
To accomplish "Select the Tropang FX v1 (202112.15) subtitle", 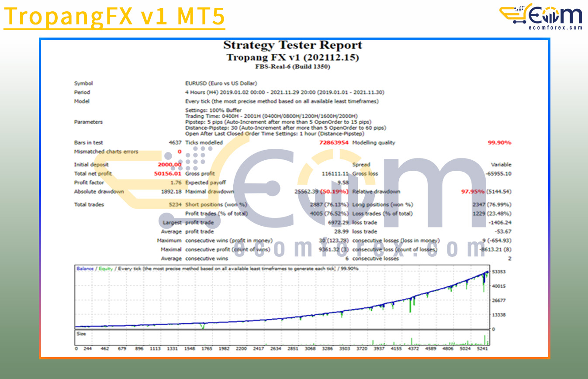I will tap(293, 57).
